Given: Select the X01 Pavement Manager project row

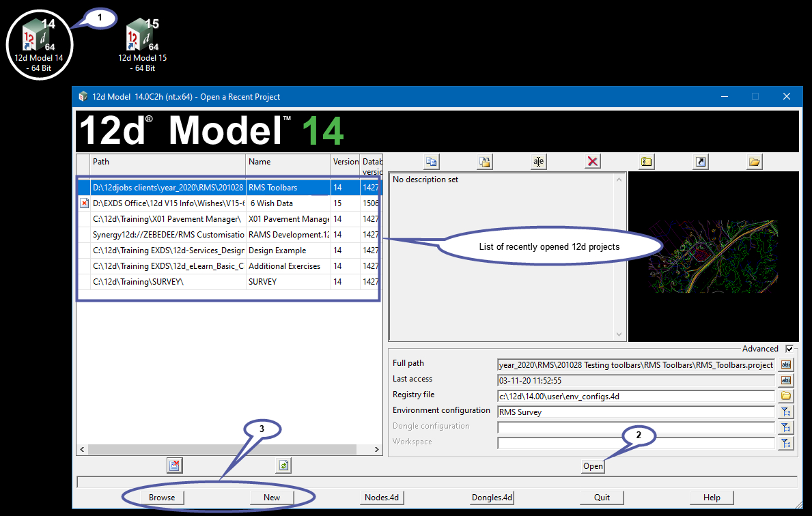Looking at the screenshot, I should tap(229, 219).
